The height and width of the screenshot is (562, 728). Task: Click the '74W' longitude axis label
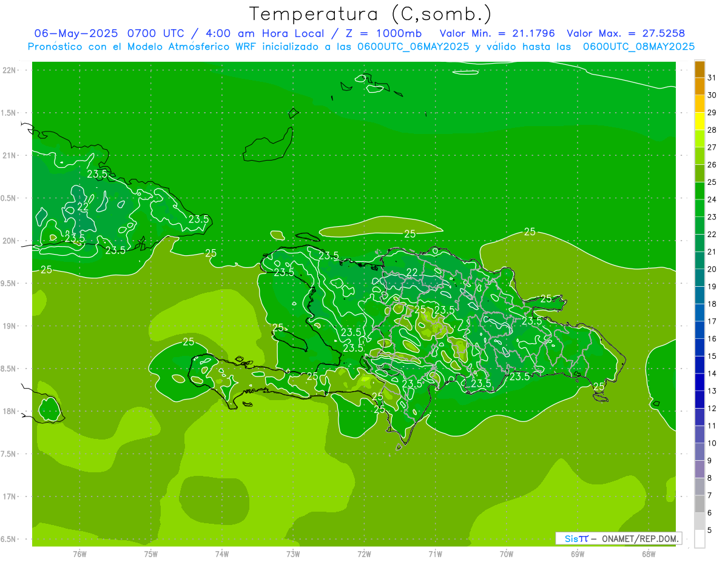tap(222, 554)
